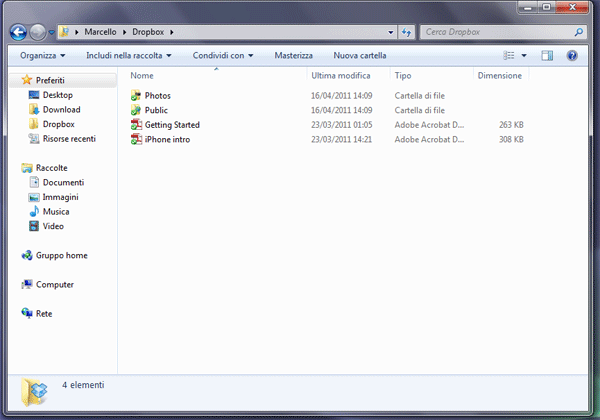This screenshot has width=600, height=420.
Task: Select the Getting Started PDF file
Action: point(327,125)
